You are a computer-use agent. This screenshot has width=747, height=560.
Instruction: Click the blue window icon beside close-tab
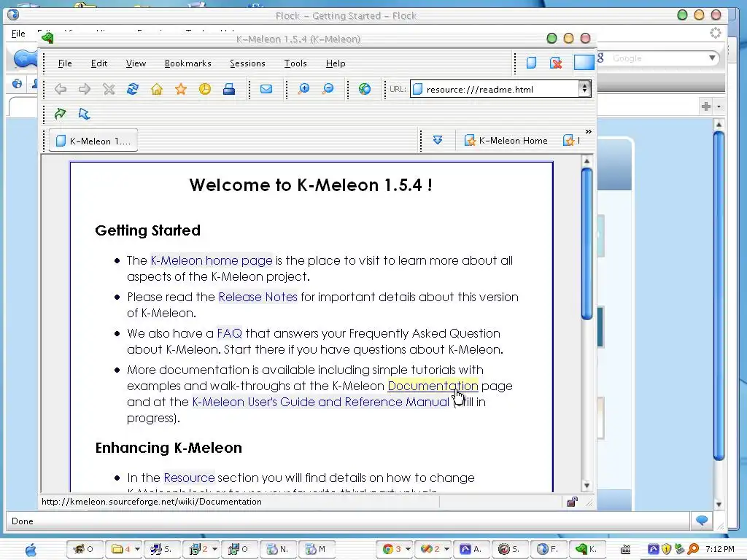point(584,63)
